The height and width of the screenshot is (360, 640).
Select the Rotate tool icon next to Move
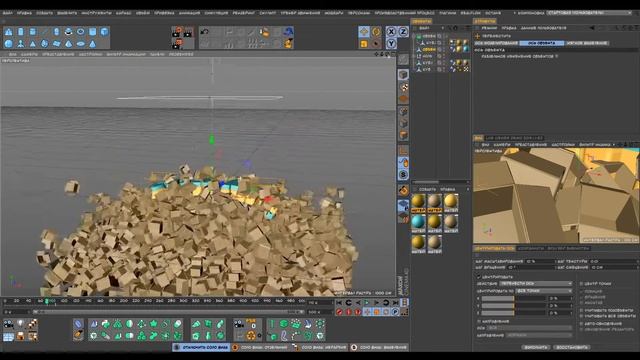click(x=376, y=31)
